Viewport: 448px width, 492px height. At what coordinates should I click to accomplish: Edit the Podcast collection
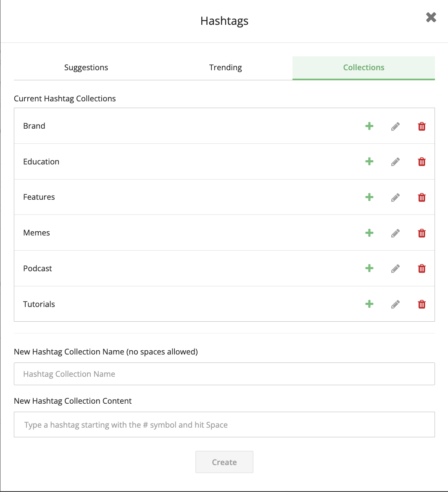coord(395,268)
